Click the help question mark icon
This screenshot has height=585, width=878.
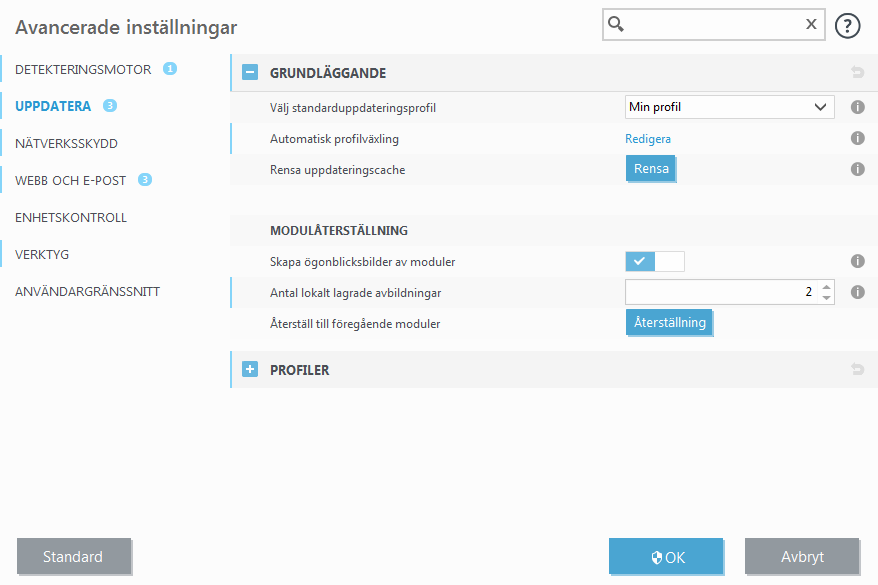[847, 26]
